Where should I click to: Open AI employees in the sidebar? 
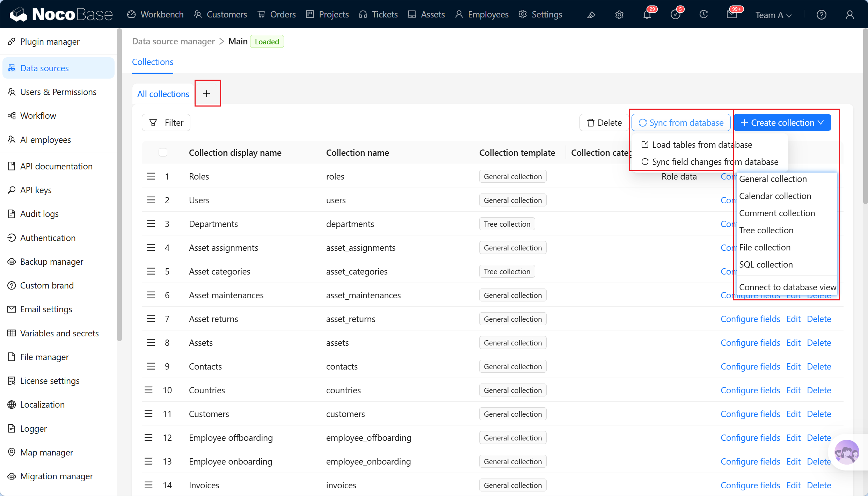[x=58, y=140]
